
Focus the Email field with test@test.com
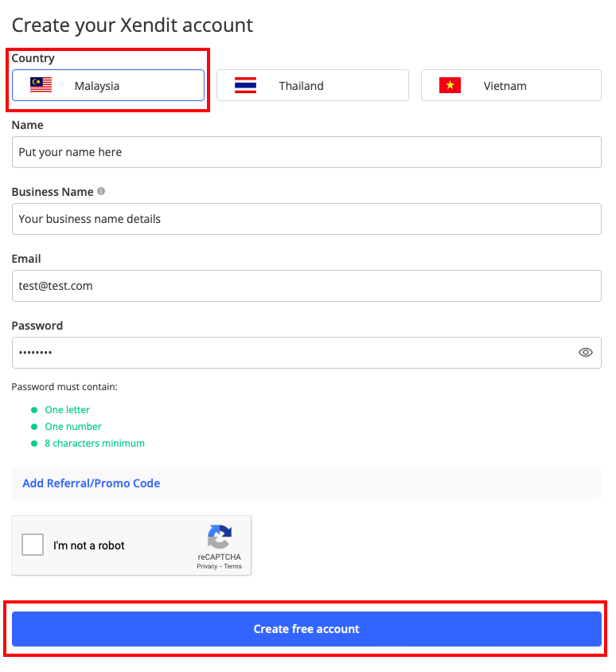(x=306, y=286)
